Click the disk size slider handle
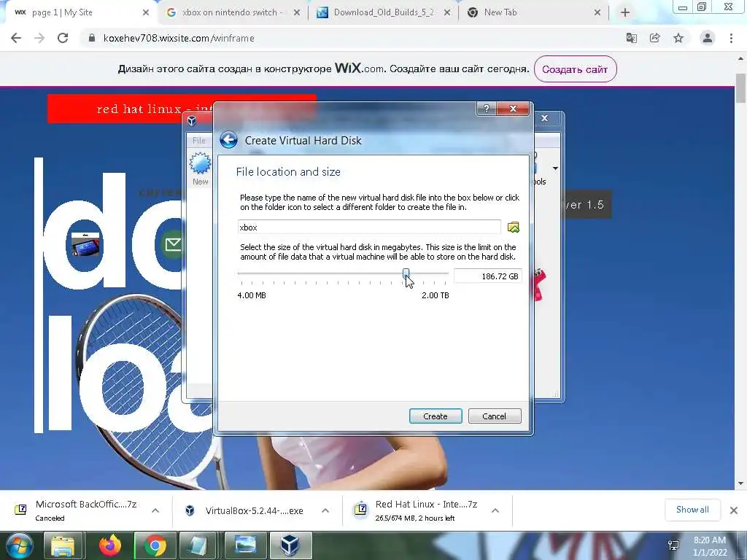This screenshot has height=560, width=747. 406,273
